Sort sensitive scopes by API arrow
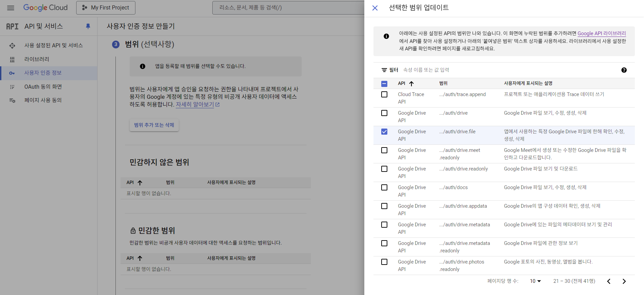The image size is (644, 295). [140, 258]
